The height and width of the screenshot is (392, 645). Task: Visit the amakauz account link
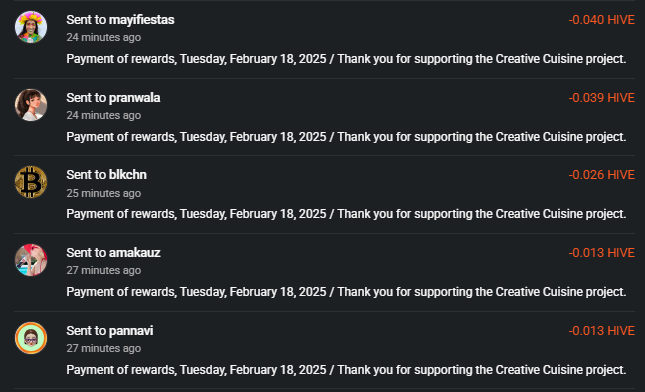pos(135,253)
